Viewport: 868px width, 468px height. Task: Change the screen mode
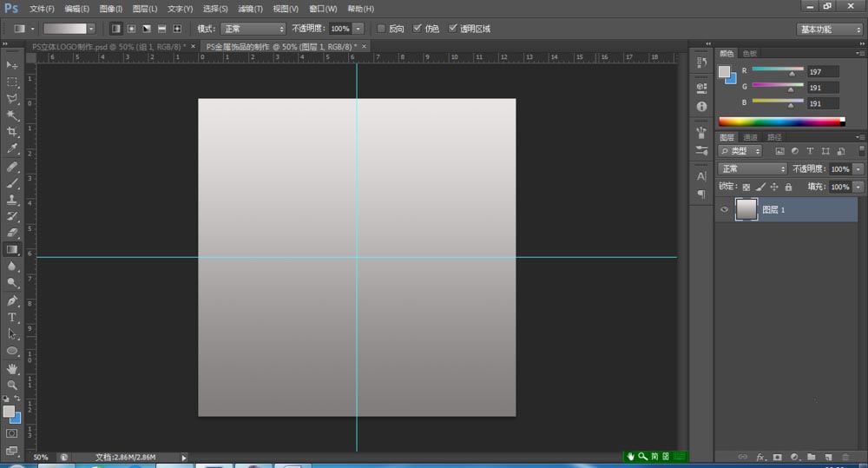point(11,451)
